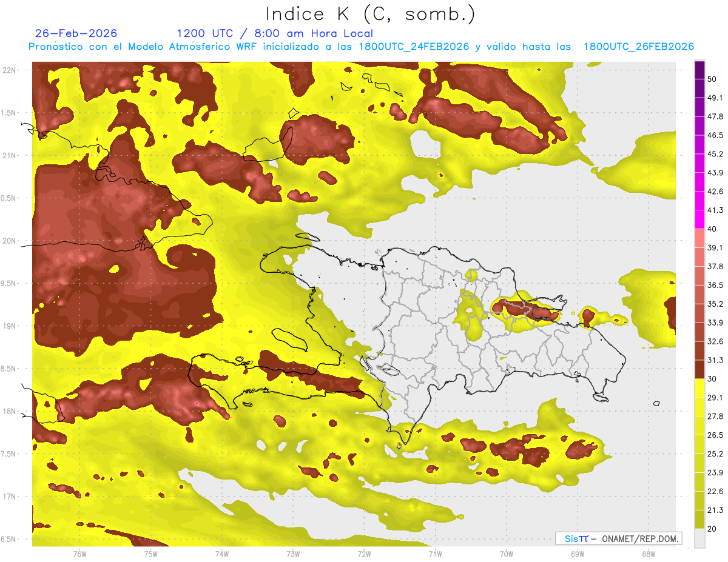Screen dimensions: 728x562
Task: Click the latitude axis label "19N"
Action: pos(10,326)
